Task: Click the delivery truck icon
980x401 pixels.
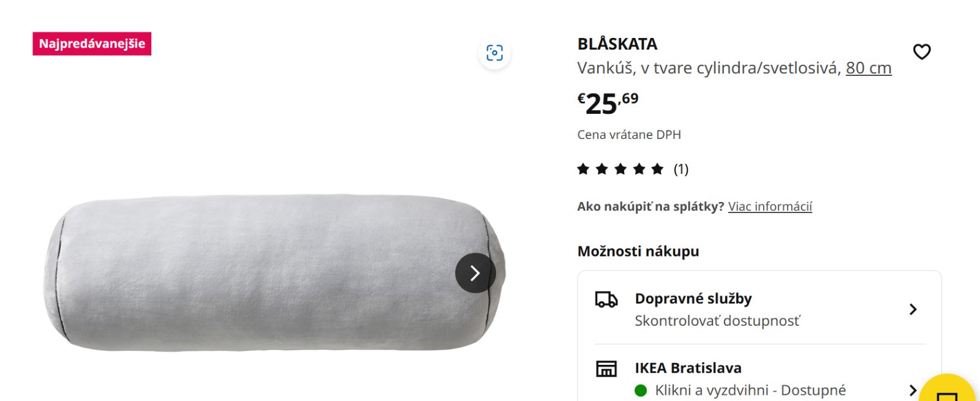Action: coord(606,299)
